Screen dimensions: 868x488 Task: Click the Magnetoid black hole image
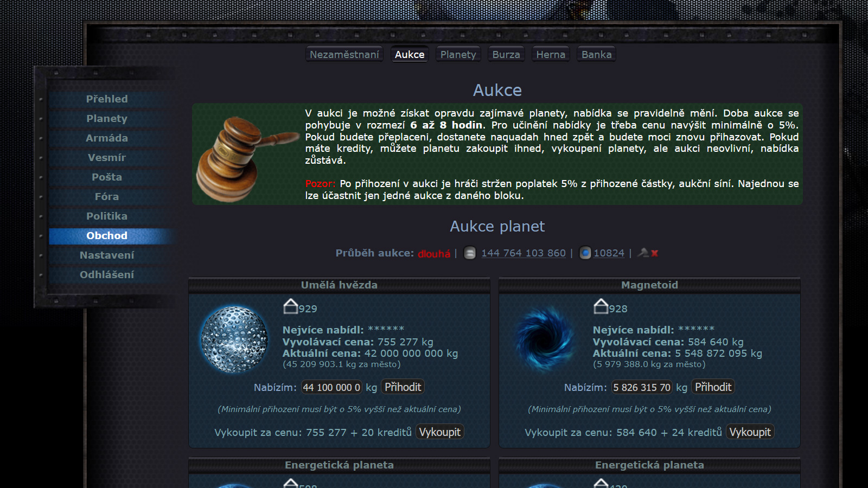pyautogui.click(x=545, y=339)
